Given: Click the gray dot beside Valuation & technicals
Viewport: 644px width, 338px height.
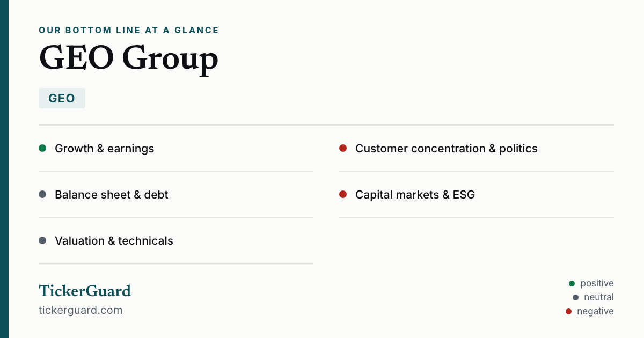Looking at the screenshot, I should click(x=42, y=240).
